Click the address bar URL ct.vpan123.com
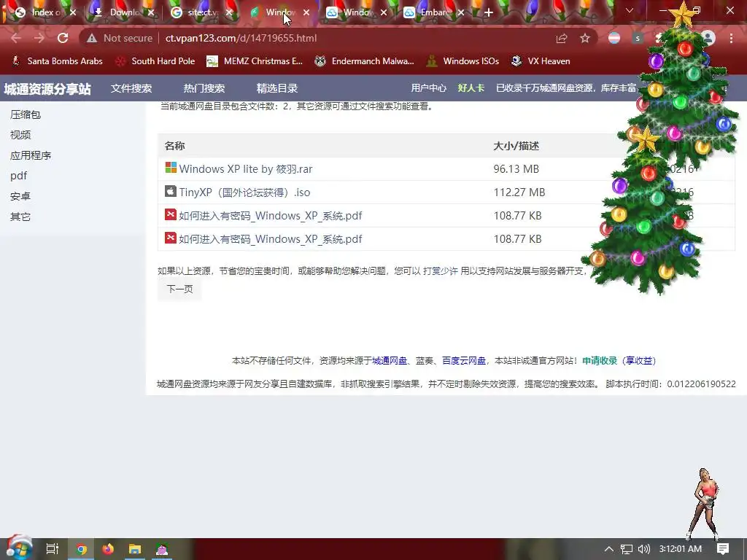747x560 pixels. click(241, 38)
